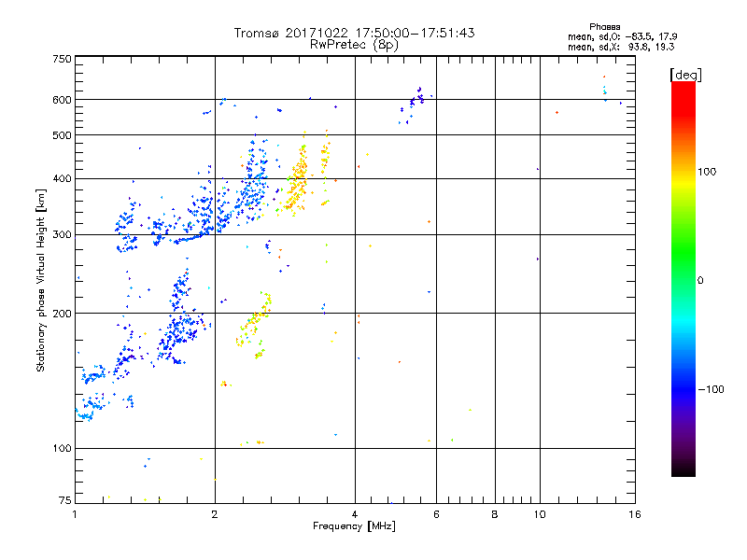Click the '200' y-axis tick label
The image size is (747, 560).
[62, 314]
